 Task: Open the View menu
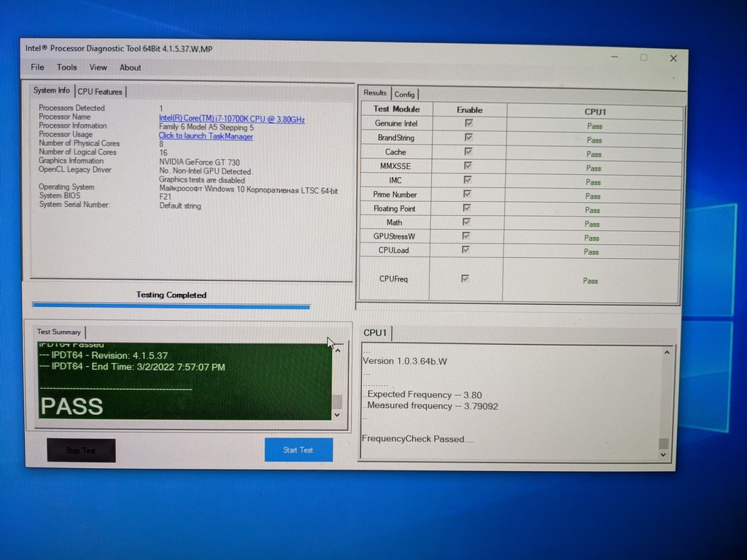tap(98, 68)
